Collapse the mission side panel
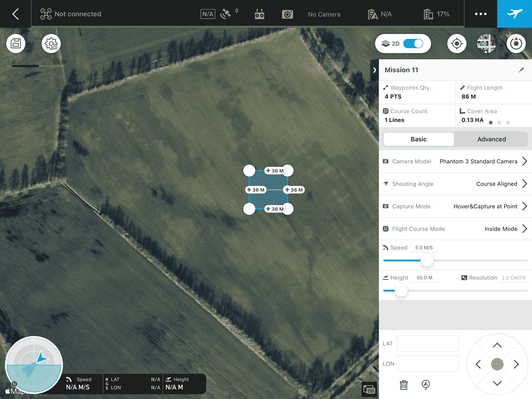The image size is (532, 399). 374,70
